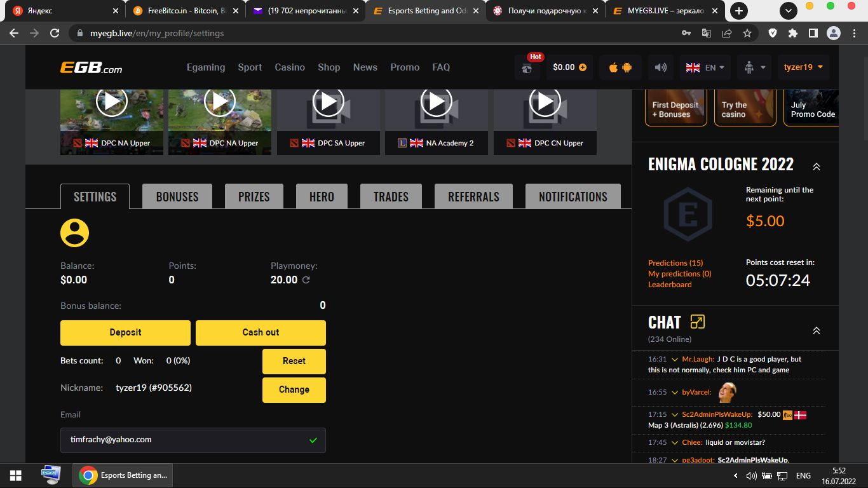Open the July Promo Code banner
The image size is (868, 488).
(812, 108)
